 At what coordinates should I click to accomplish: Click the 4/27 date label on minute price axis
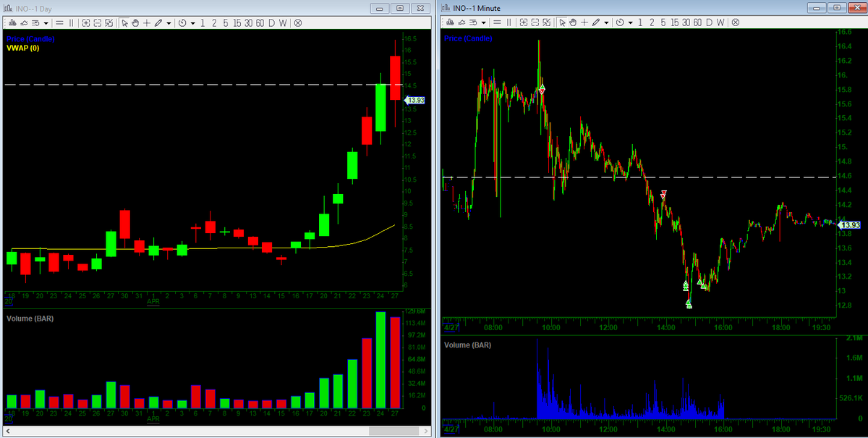(451, 327)
